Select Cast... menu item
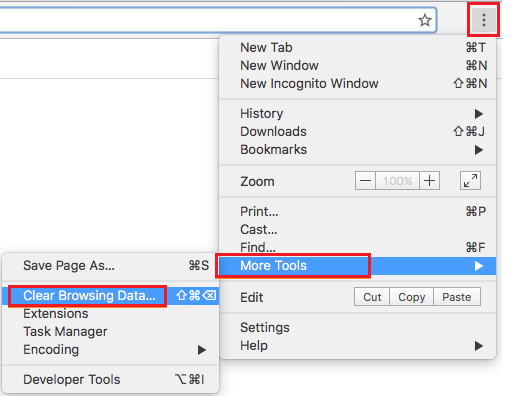This screenshot has width=516, height=396. pos(357,230)
